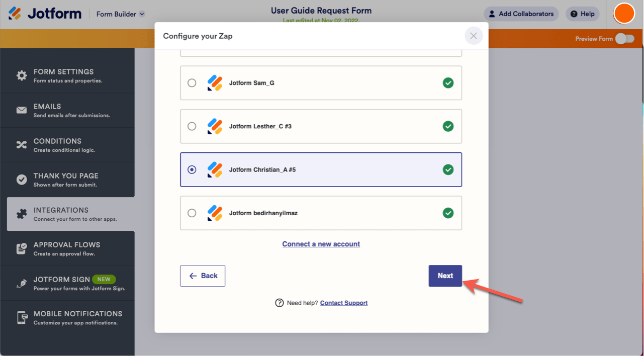
Task: Click Next in Zap configuration
Action: 445,276
